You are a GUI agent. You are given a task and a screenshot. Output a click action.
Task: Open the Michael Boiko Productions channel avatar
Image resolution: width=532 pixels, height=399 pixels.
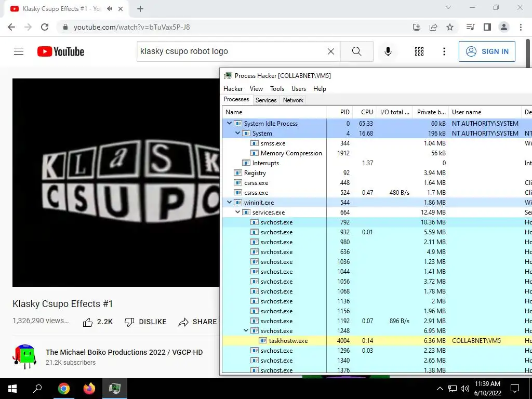tap(25, 357)
